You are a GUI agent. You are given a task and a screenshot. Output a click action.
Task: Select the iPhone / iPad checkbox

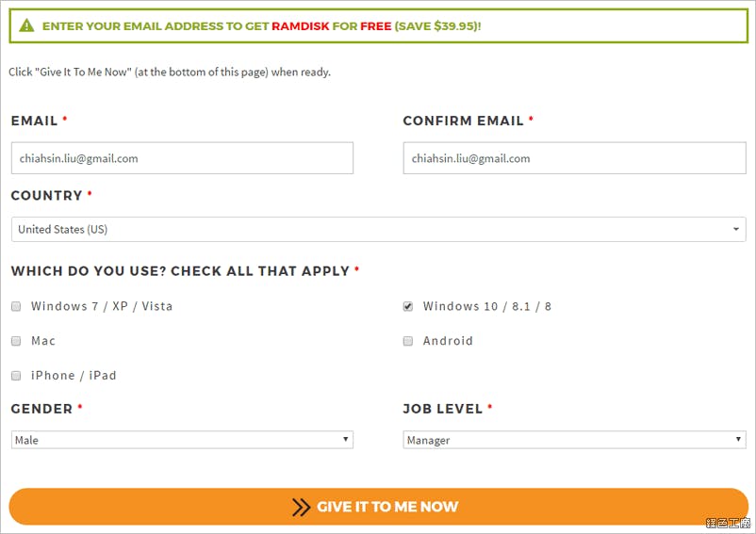(x=16, y=376)
